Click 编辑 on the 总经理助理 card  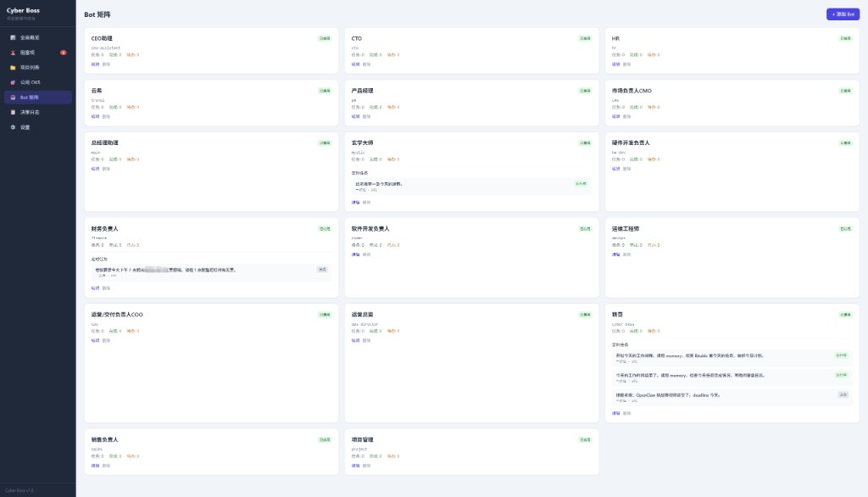95,169
